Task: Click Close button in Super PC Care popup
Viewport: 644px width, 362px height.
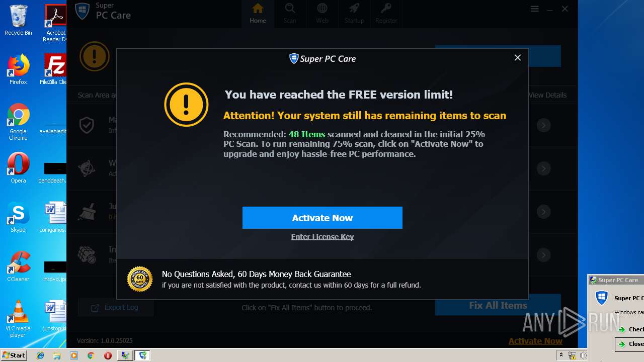Action: point(630,344)
